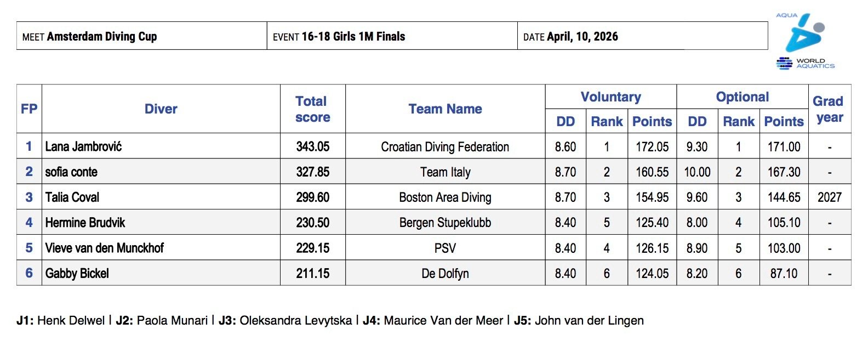Select diver sofia conte
This screenshot has height=346, width=868.
coord(71,172)
